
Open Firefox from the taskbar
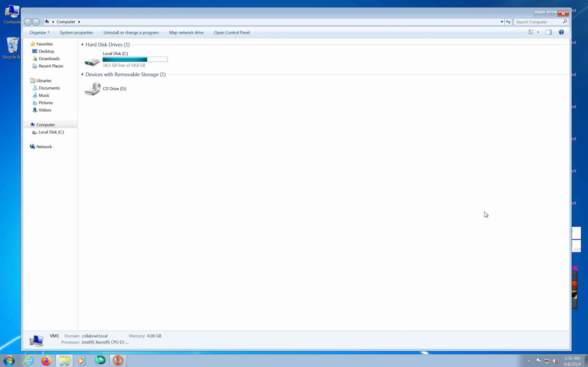tap(46, 360)
